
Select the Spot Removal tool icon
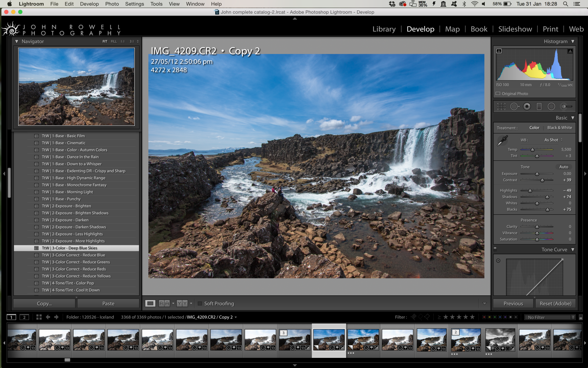(513, 106)
